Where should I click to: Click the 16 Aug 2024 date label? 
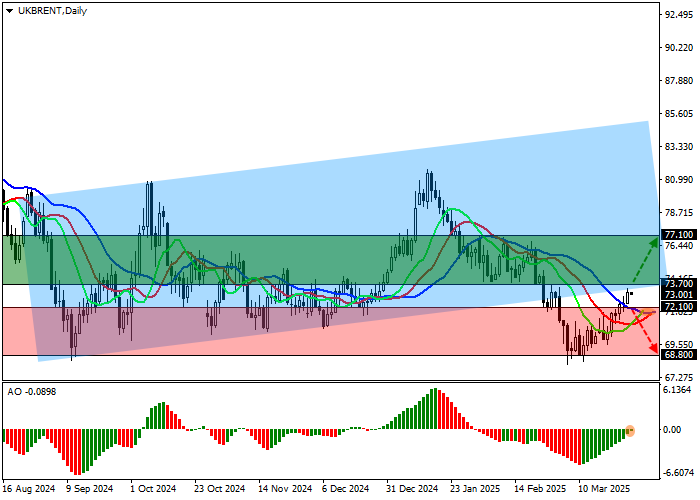point(28,490)
